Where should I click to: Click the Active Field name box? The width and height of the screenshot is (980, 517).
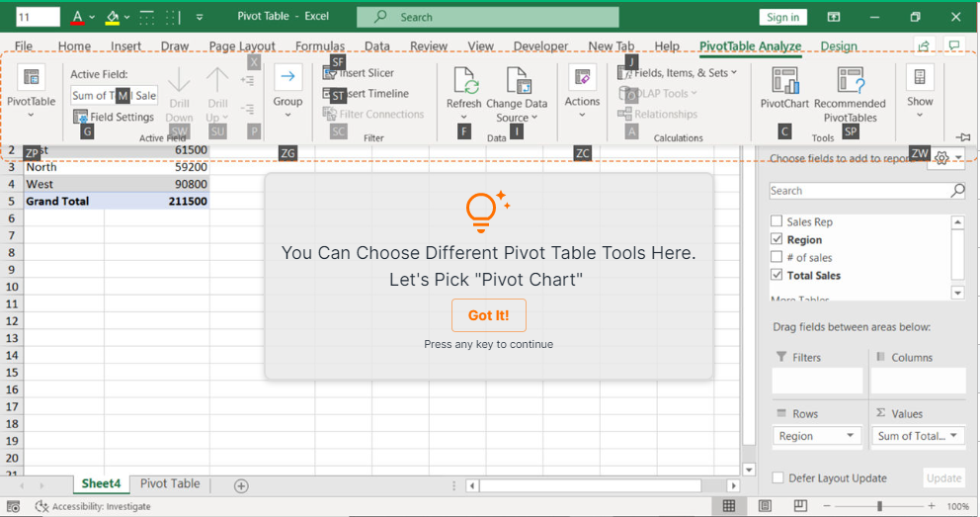(114, 95)
